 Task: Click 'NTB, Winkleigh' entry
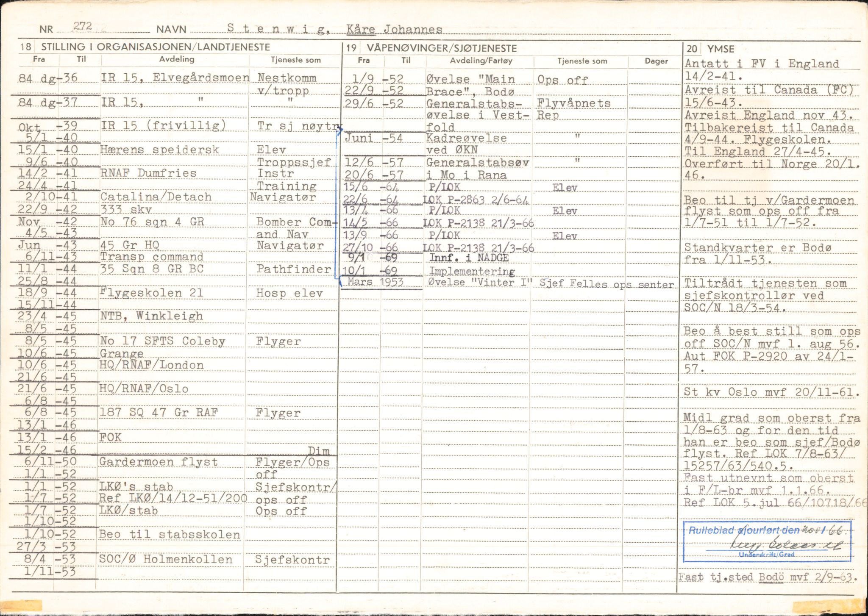click(x=151, y=316)
